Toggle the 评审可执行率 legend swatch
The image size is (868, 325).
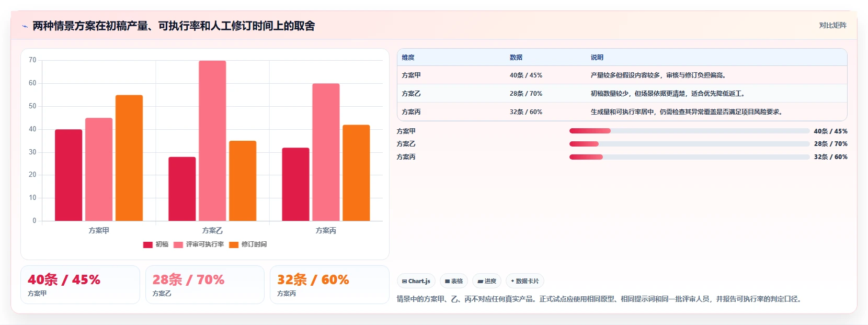click(x=178, y=244)
